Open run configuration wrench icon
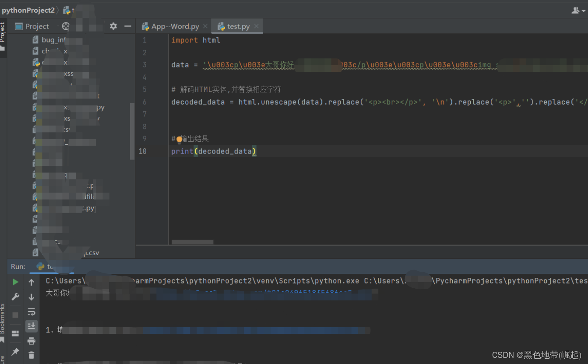The image size is (588, 364). point(15,297)
